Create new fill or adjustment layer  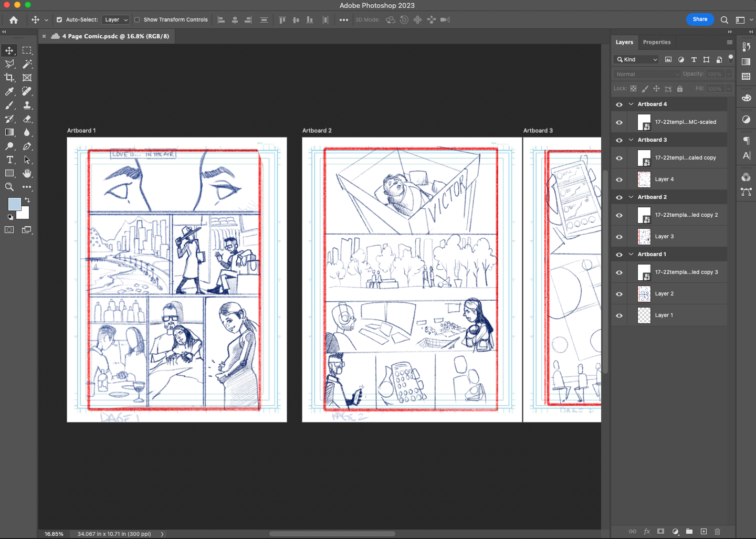click(x=676, y=532)
